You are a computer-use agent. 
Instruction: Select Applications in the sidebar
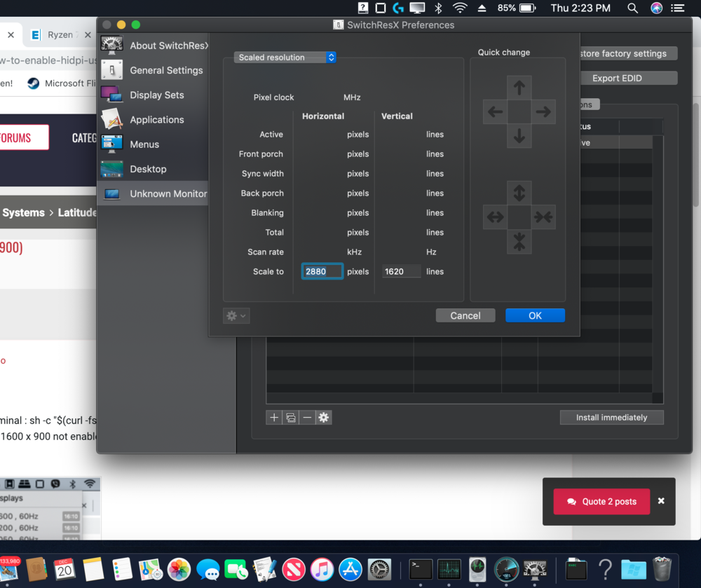pyautogui.click(x=156, y=119)
